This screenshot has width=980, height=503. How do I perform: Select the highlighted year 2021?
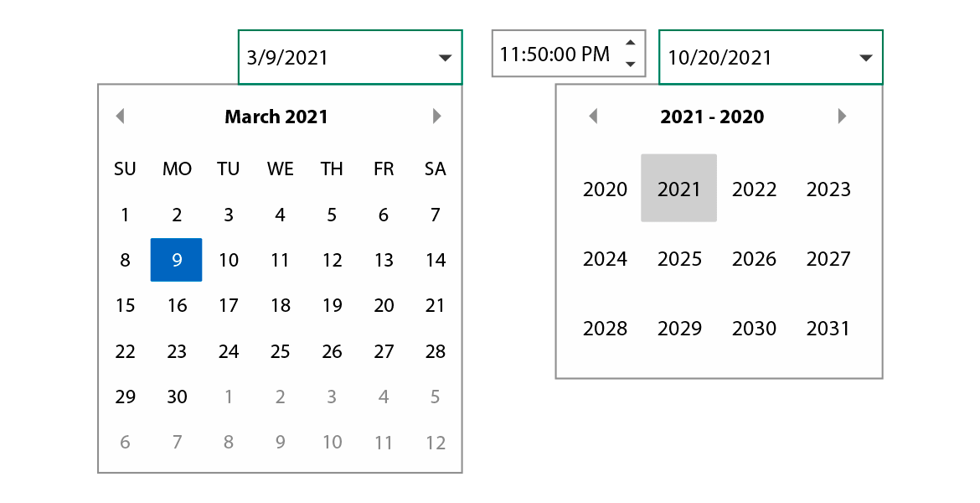(x=678, y=188)
